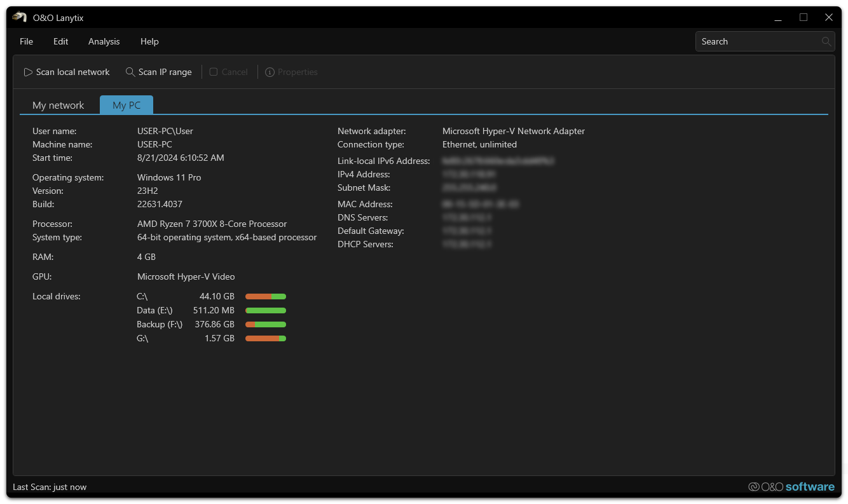
Task: Click the build number 22631.4037
Action: click(160, 204)
